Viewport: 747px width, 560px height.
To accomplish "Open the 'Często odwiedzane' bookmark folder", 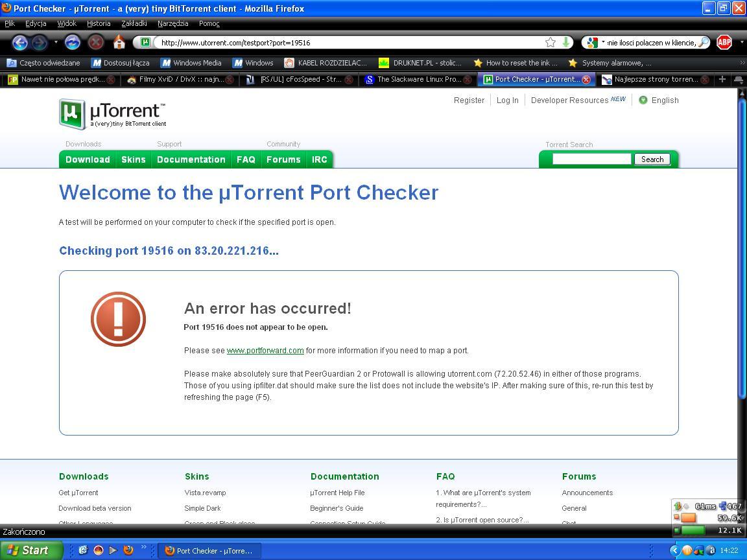I will click(x=44, y=62).
